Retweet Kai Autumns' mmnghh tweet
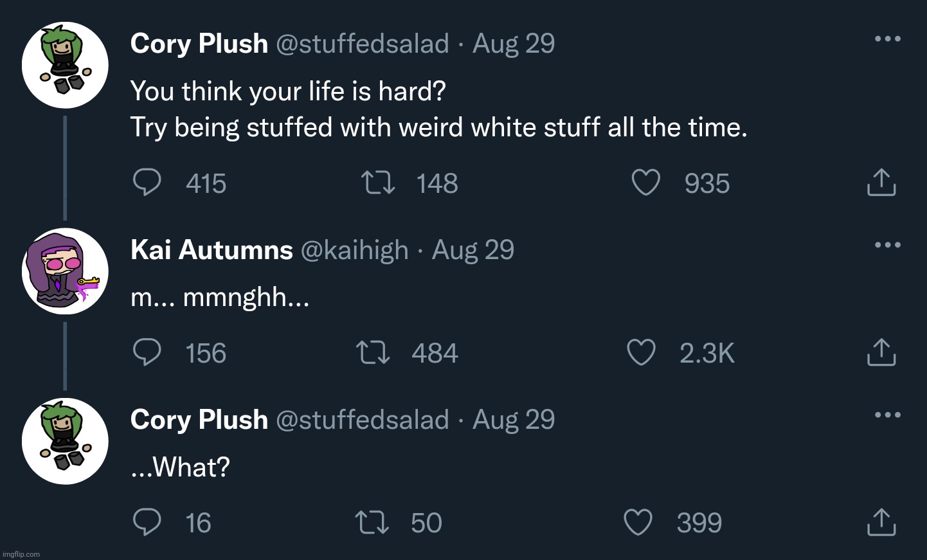The height and width of the screenshot is (560, 927). coord(373,352)
